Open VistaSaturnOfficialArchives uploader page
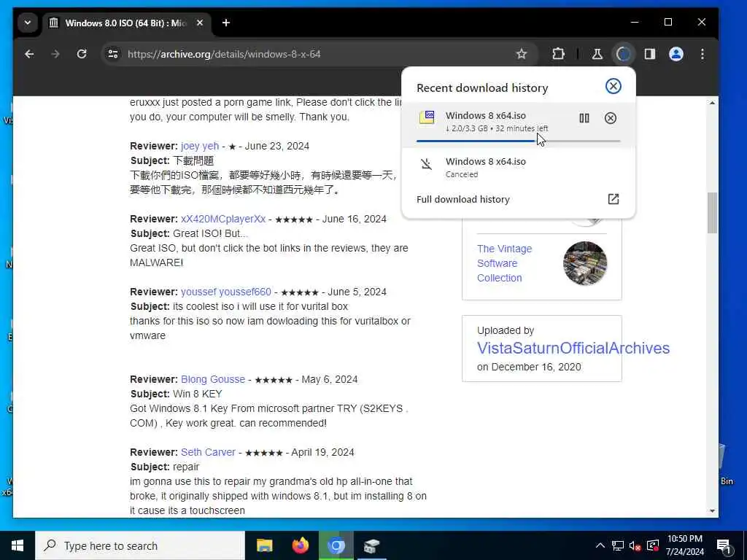The width and height of the screenshot is (747, 560). [x=573, y=348]
